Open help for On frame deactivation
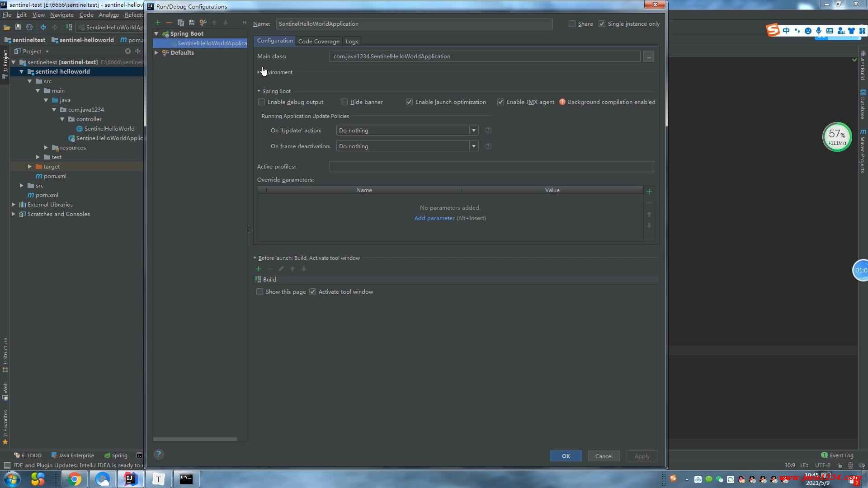Screen dimensions: 868x488 (x=488, y=146)
